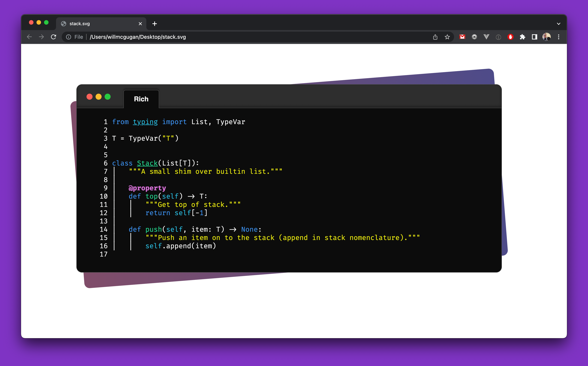
Task: Click the underlined Stack class link
Action: coord(147,163)
